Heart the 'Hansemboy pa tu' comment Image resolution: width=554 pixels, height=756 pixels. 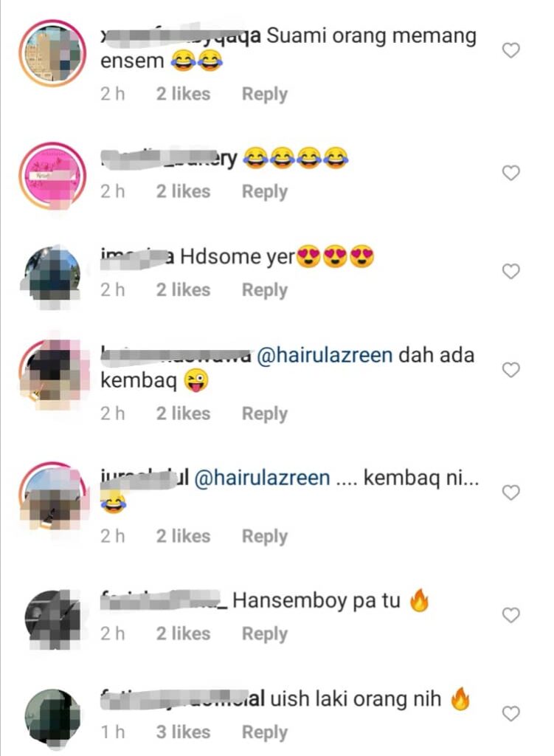[510, 615]
